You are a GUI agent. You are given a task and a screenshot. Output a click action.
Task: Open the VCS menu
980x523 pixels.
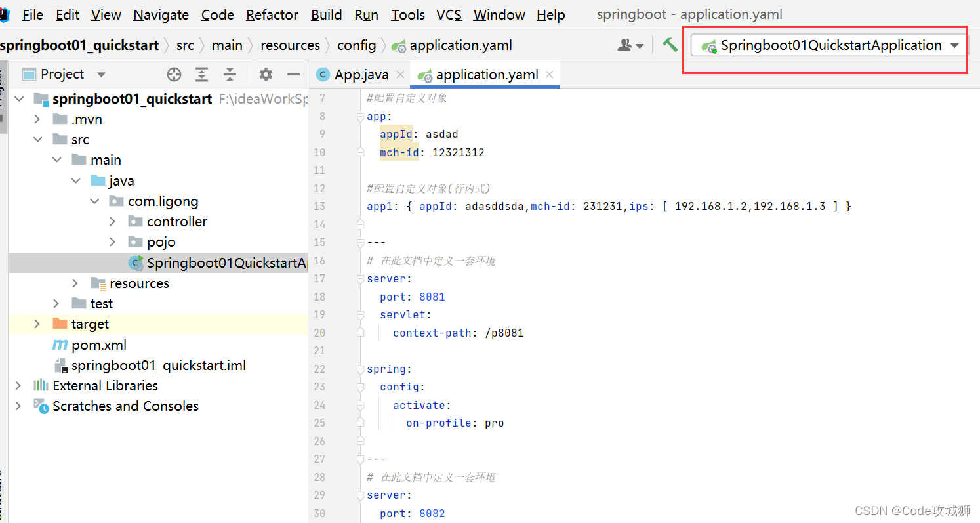point(449,14)
